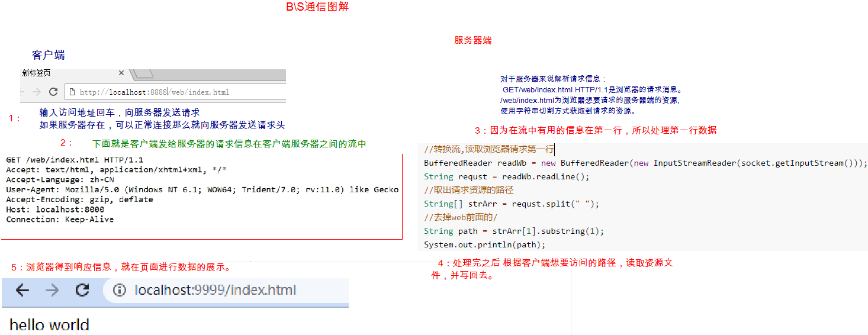The height and width of the screenshot is (335, 868).
Task: Click the http://localhost:8888/web/index.html address field
Action: (x=175, y=92)
